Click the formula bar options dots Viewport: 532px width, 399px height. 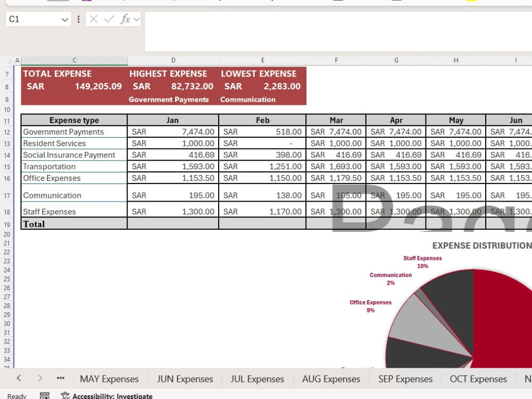[78, 19]
